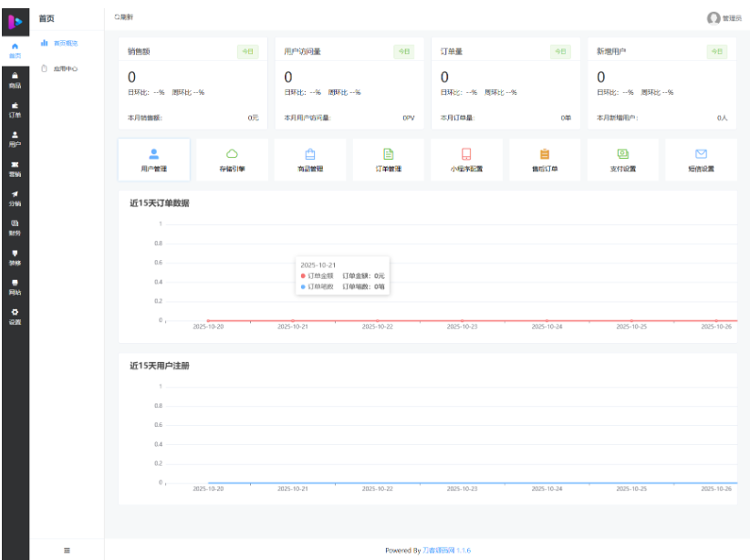The width and height of the screenshot is (750, 560).
Task: Open the 商品 products section in sidebar
Action: (15, 80)
